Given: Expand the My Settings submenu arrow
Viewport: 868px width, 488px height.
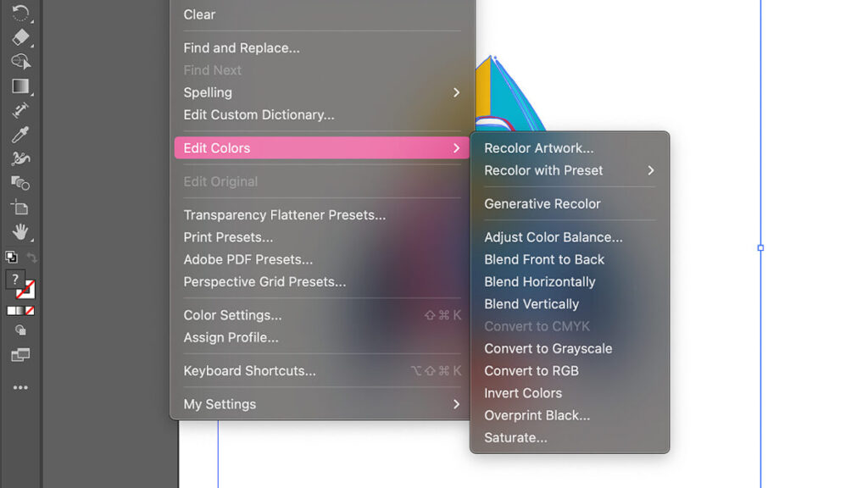Looking at the screenshot, I should pos(456,404).
